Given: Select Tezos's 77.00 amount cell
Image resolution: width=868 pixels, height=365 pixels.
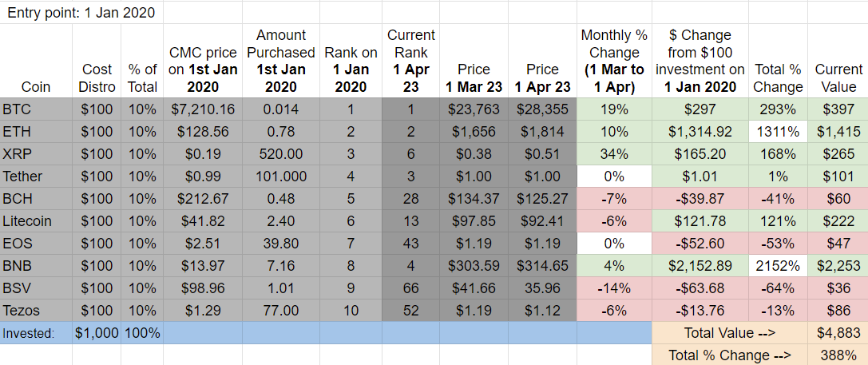Looking at the screenshot, I should point(281,310).
